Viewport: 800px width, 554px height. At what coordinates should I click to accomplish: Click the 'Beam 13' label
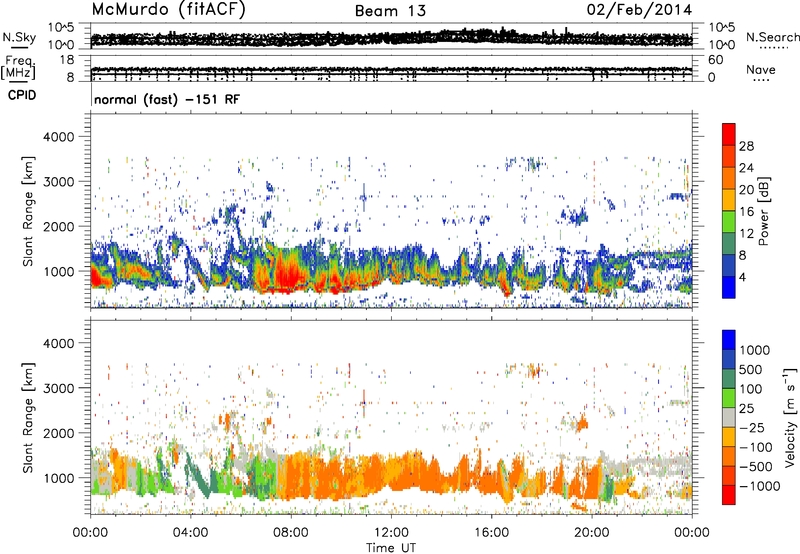pos(390,11)
